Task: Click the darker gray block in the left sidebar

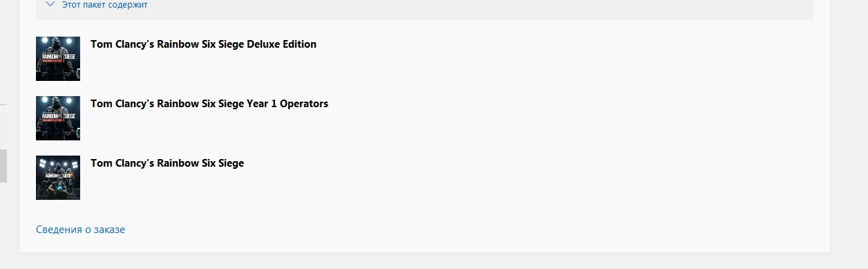Action: coord(3,166)
